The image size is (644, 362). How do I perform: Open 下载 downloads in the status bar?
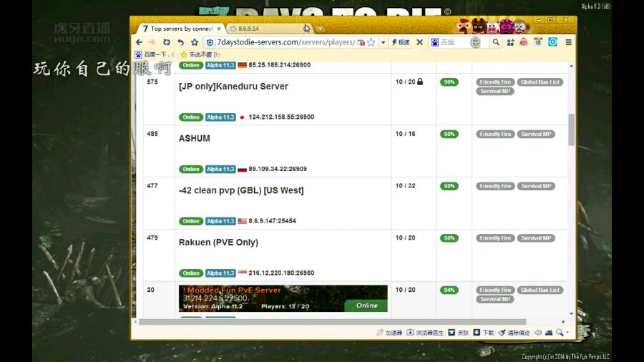point(484,333)
